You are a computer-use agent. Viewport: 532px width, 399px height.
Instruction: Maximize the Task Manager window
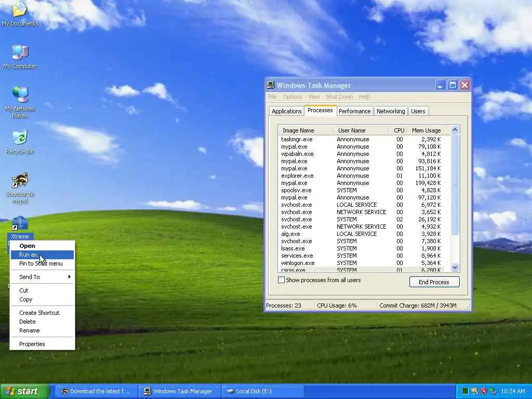click(x=453, y=85)
